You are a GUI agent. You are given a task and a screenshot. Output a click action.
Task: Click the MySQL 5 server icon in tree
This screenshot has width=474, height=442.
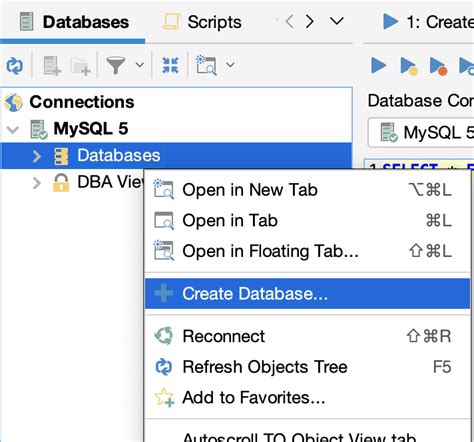coord(39,130)
